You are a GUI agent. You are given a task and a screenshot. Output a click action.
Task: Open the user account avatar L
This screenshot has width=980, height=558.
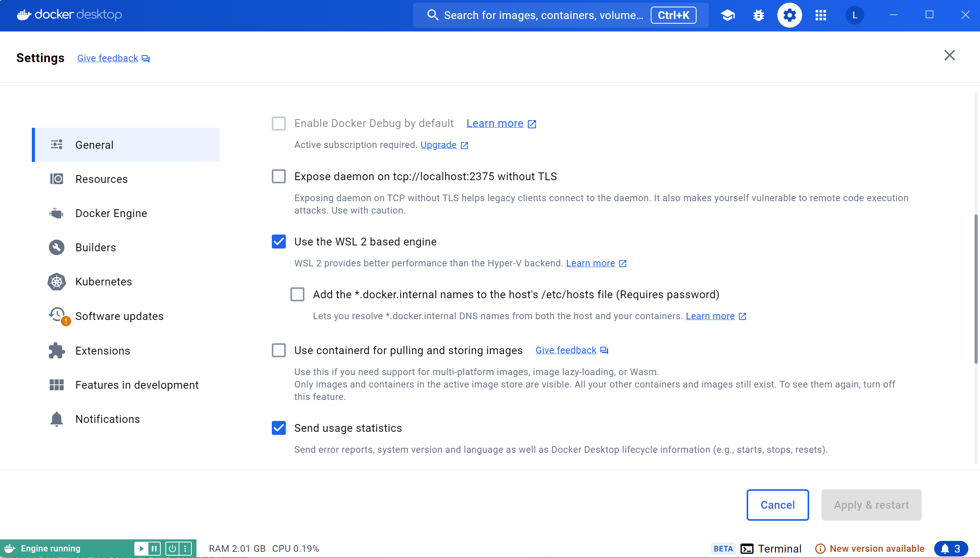[855, 15]
